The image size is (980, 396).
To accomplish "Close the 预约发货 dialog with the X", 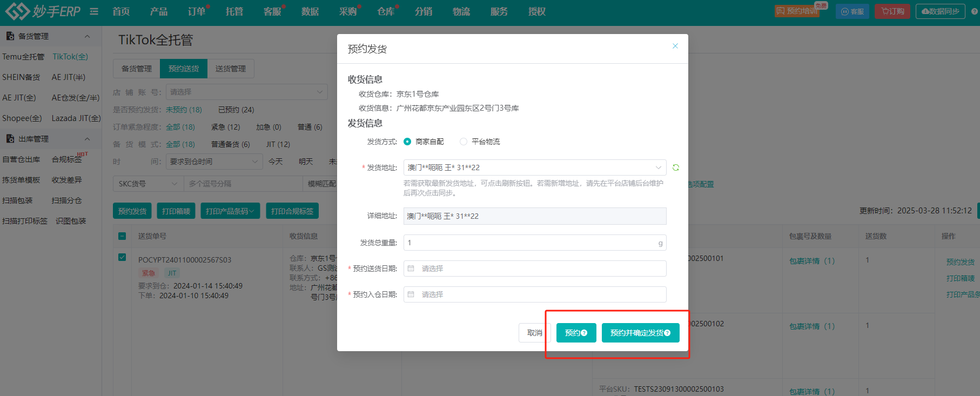I will pos(675,46).
